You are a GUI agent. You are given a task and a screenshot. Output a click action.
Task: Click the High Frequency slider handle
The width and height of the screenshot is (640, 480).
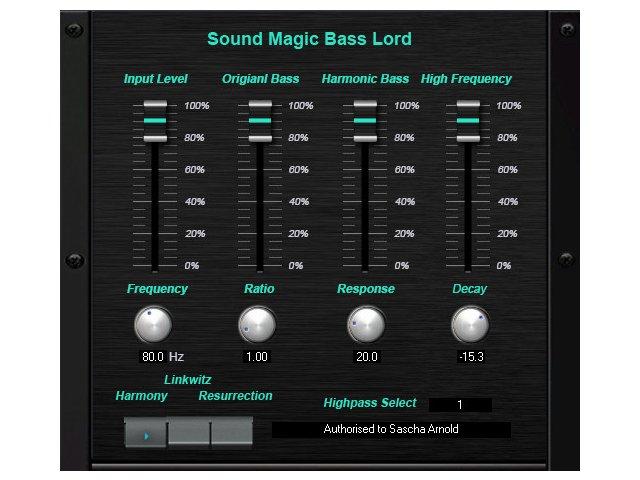tap(468, 121)
